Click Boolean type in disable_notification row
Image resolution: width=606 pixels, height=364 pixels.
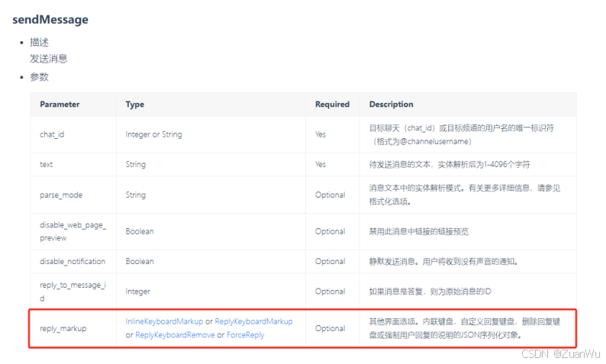tap(140, 262)
